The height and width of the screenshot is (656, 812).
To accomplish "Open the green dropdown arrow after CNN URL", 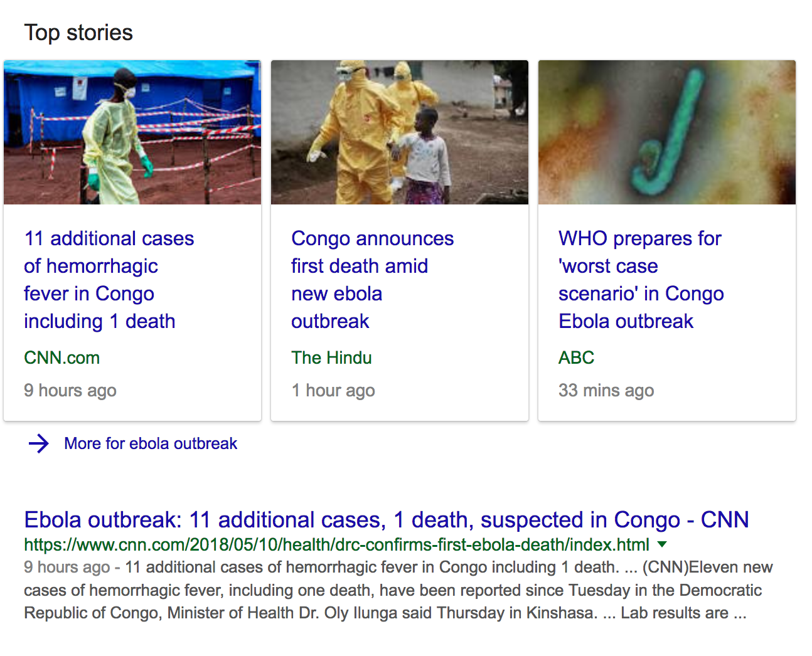I will click(x=662, y=544).
